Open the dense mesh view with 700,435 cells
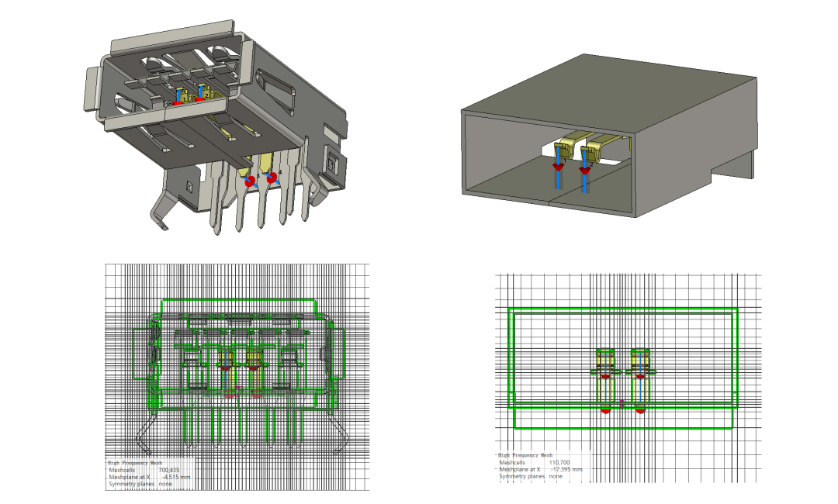 tap(237, 377)
